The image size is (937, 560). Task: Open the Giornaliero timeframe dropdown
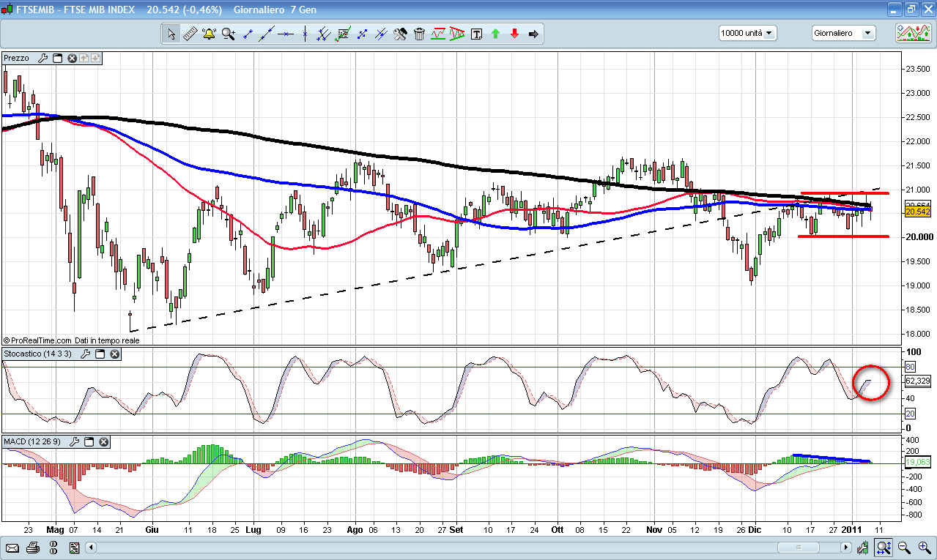tap(843, 33)
